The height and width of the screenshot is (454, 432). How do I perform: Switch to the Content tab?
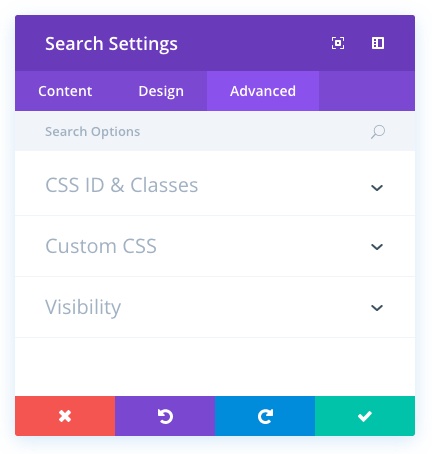(x=65, y=91)
